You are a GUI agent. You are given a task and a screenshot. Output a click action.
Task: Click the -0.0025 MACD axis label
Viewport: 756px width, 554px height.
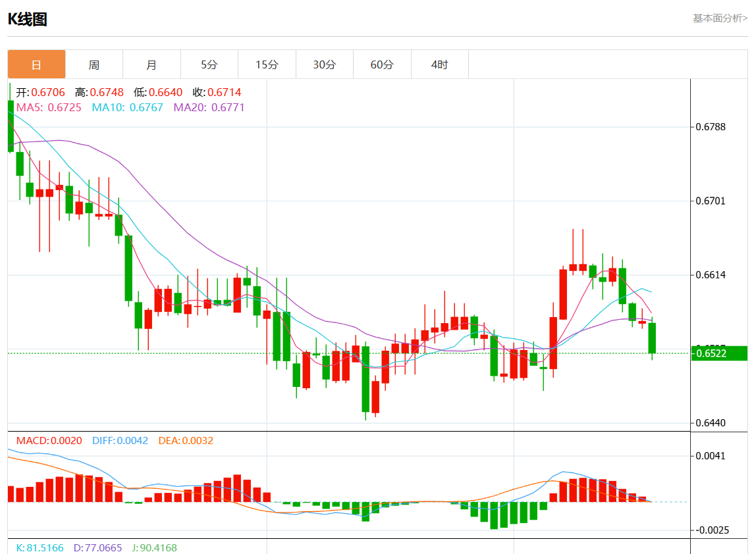point(711,530)
